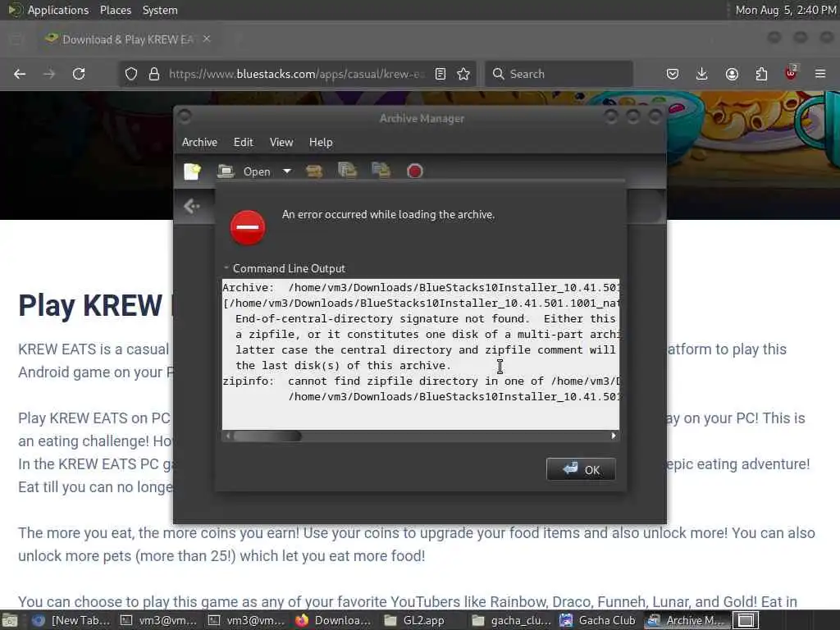Screen dimensions: 840x630
Task: Open the Edit menu
Action: (243, 143)
